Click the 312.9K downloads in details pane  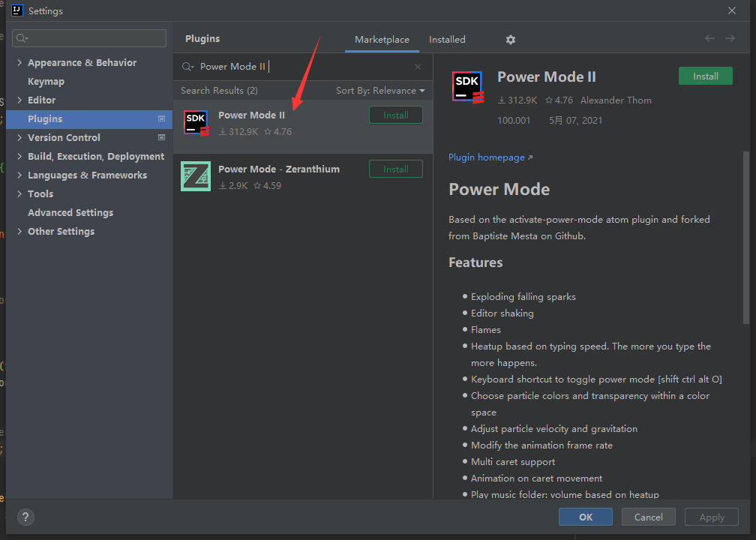pyautogui.click(x=517, y=100)
